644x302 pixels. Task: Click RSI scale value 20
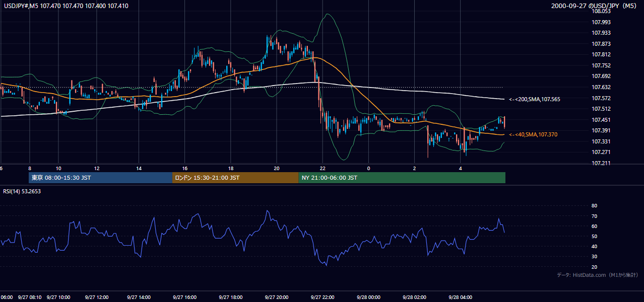594,267
